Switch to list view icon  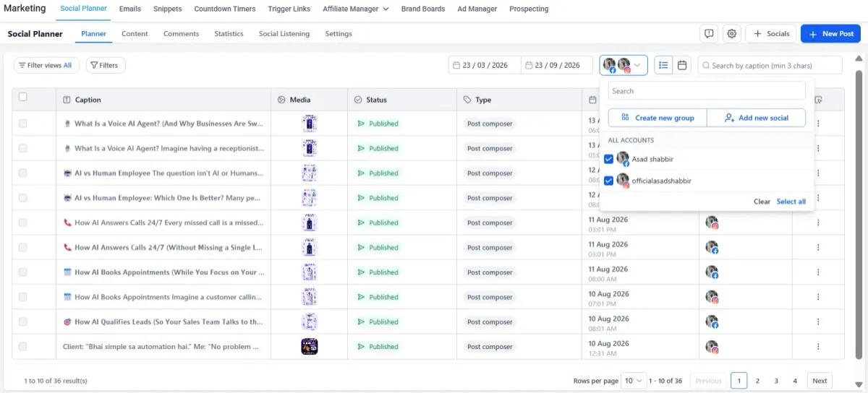[663, 65]
